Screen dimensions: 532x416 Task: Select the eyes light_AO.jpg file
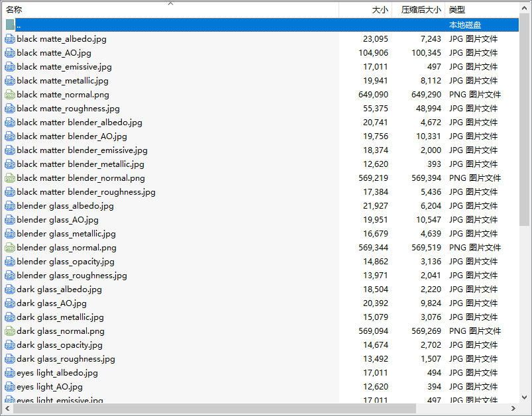[x=50, y=387]
